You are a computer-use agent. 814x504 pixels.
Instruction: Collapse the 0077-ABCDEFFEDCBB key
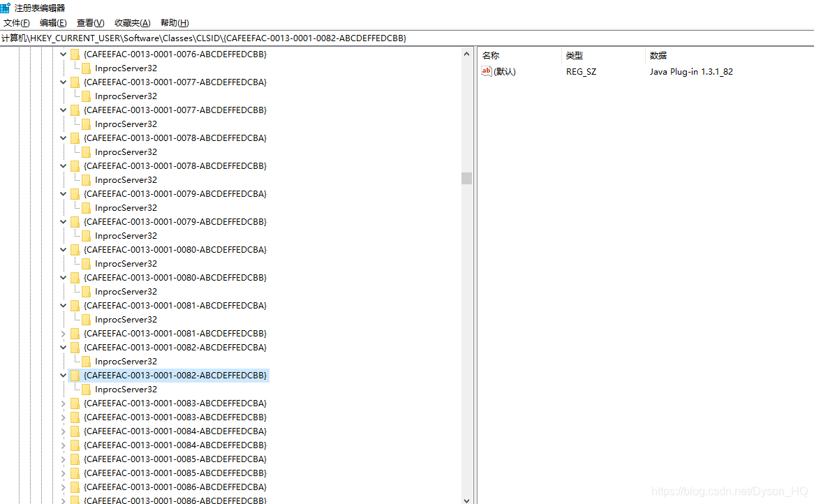tap(63, 110)
